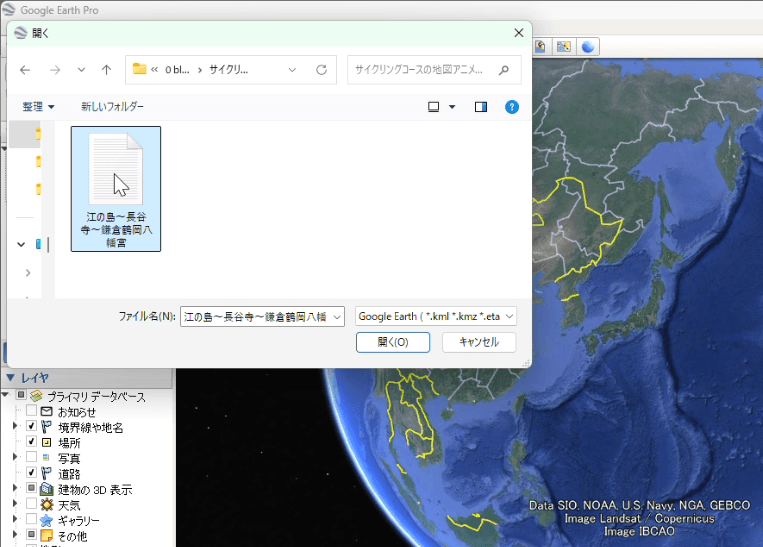Click 新しいフォルダー in the toolbar

[112, 107]
